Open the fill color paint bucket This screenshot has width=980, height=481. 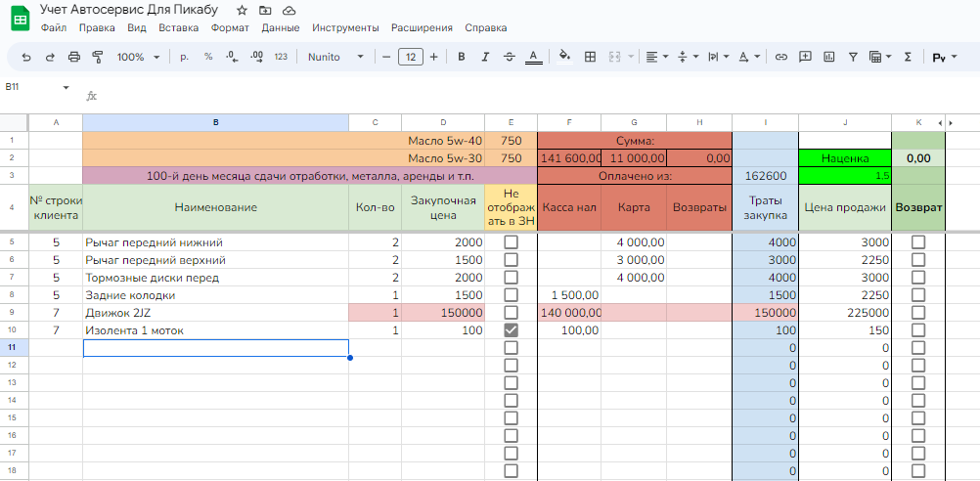564,57
